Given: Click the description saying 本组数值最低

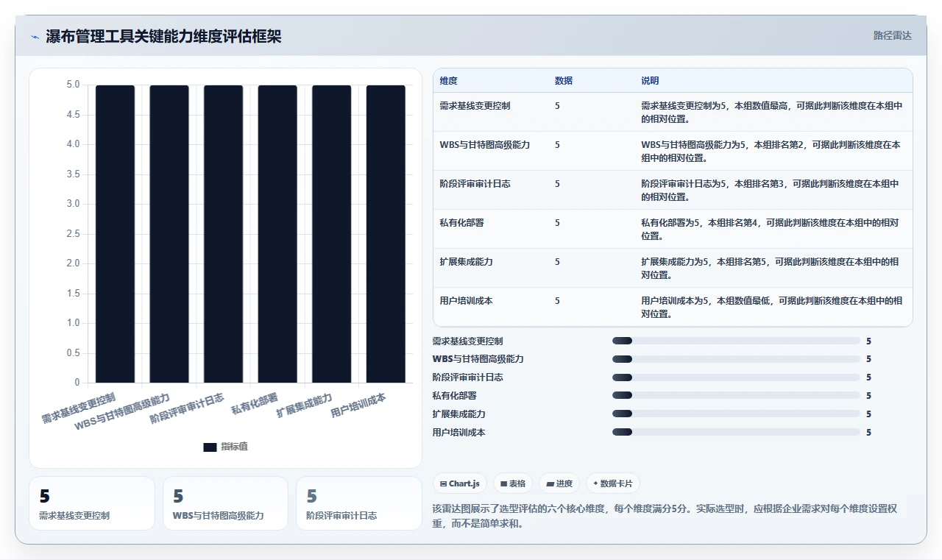Looking at the screenshot, I should [772, 307].
